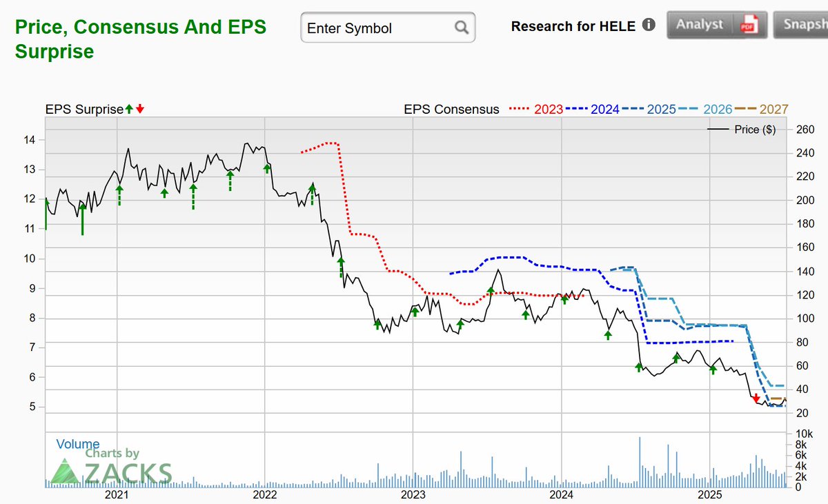828x504 pixels.
Task: Open the Research for HELE info icon
Action: click(649, 26)
